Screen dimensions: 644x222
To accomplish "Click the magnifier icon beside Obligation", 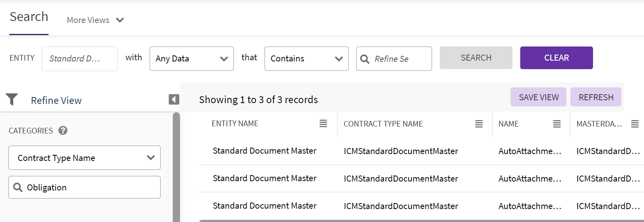I will 18,187.
